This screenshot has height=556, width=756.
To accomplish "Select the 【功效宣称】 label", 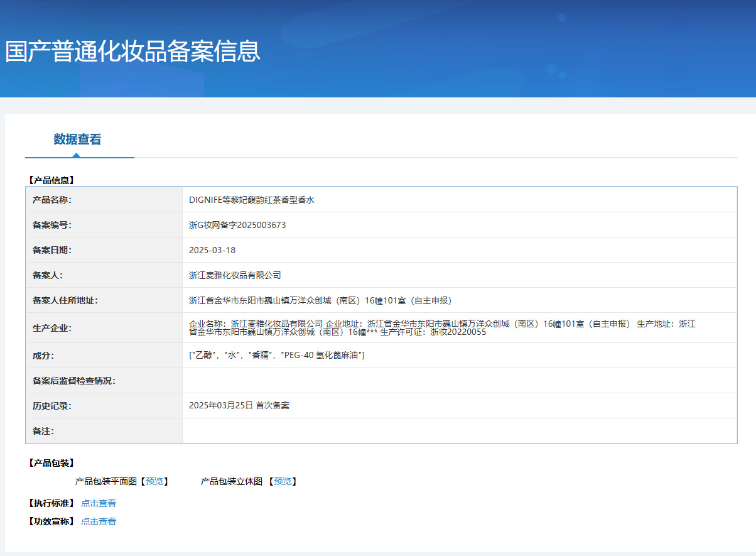I will [x=51, y=521].
